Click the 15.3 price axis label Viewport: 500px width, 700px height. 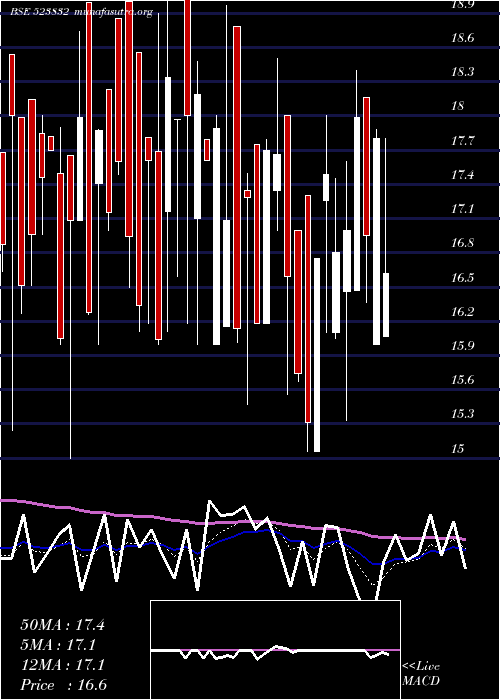tap(462, 414)
